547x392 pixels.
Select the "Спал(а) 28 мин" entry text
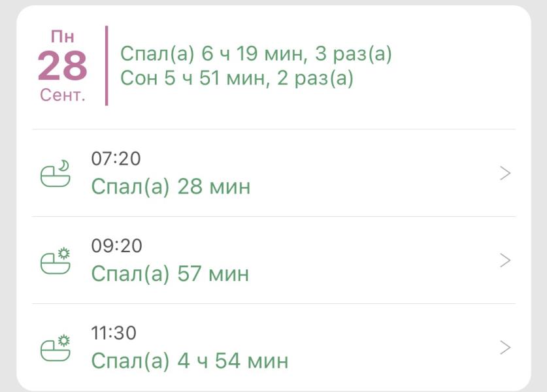(171, 187)
